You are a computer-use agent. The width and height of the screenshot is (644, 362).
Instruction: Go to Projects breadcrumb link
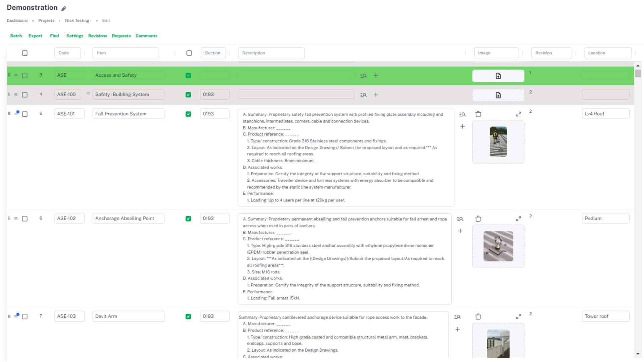46,20
